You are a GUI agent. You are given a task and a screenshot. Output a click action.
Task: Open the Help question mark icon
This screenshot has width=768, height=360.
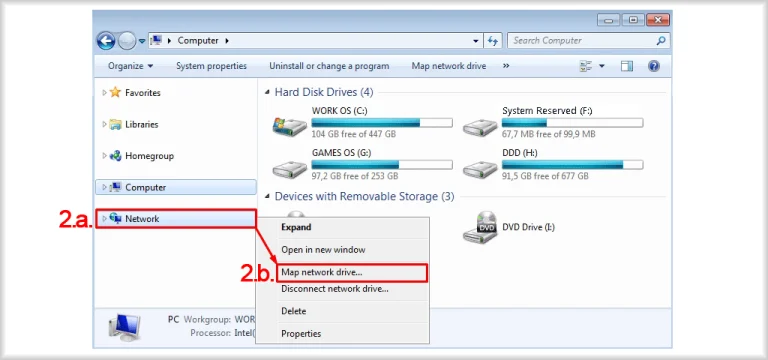[x=653, y=66]
